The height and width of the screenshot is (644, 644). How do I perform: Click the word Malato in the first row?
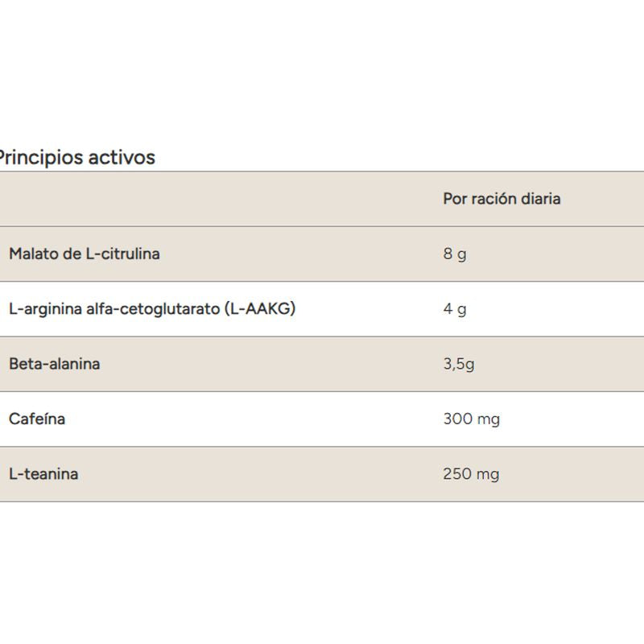[32, 254]
